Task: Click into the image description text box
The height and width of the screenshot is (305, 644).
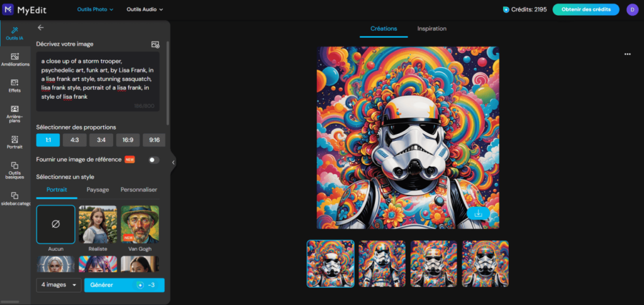Action: click(97, 81)
